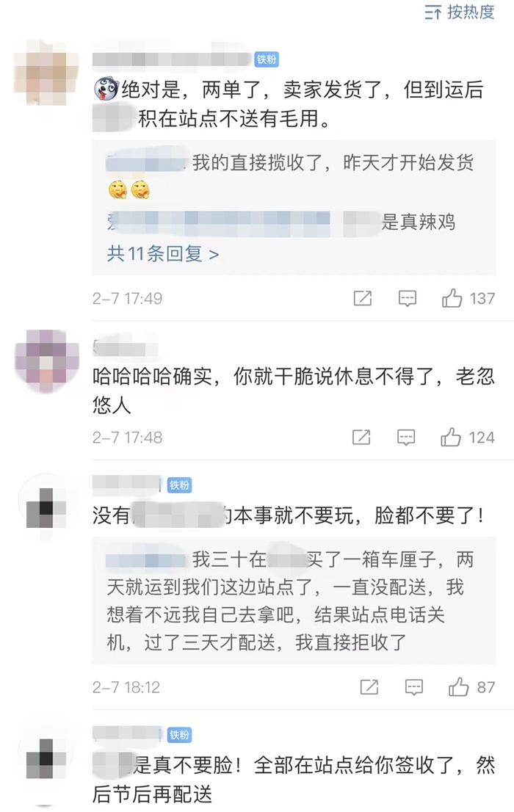Open the reply about 一箱车厘子
Image resolution: width=514 pixels, height=812 pixels.
(293, 601)
